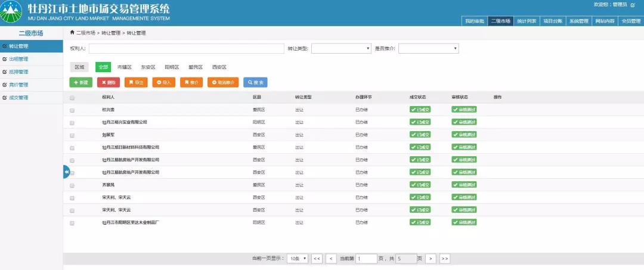Switch to the 统计列表 tab
The width and height of the screenshot is (644, 270).
pos(527,21)
